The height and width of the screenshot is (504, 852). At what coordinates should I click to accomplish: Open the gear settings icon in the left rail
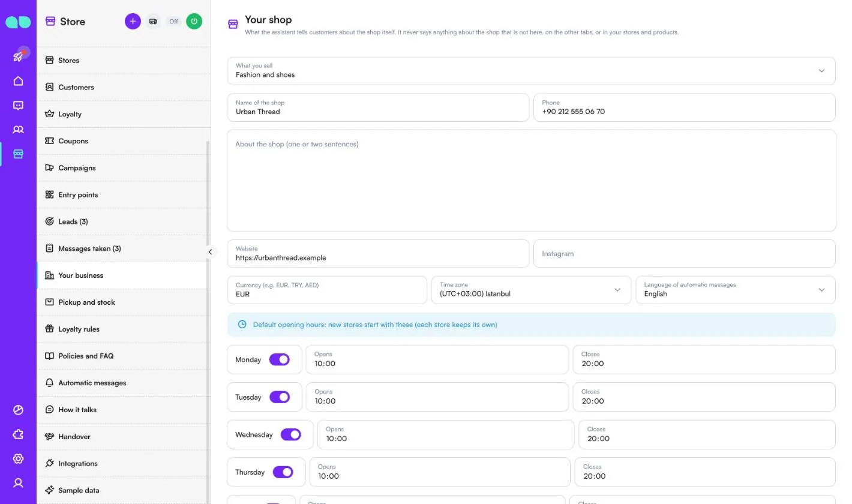(x=18, y=459)
